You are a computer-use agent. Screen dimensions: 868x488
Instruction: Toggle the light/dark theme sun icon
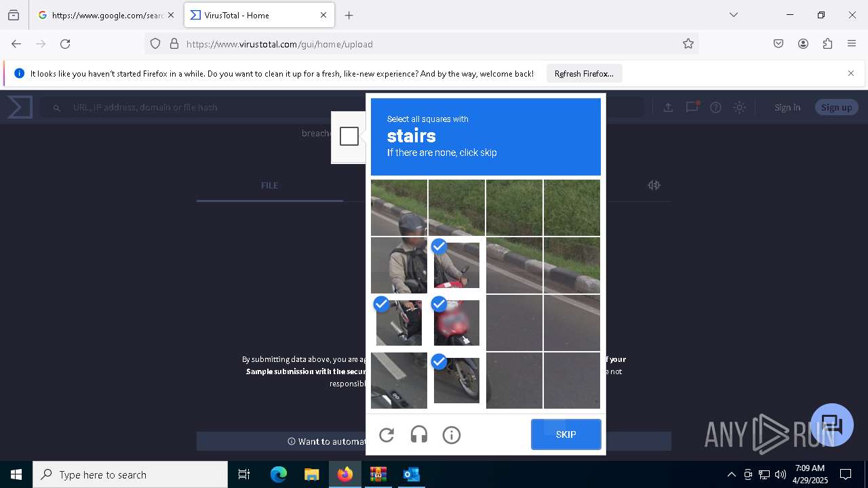[739, 107]
